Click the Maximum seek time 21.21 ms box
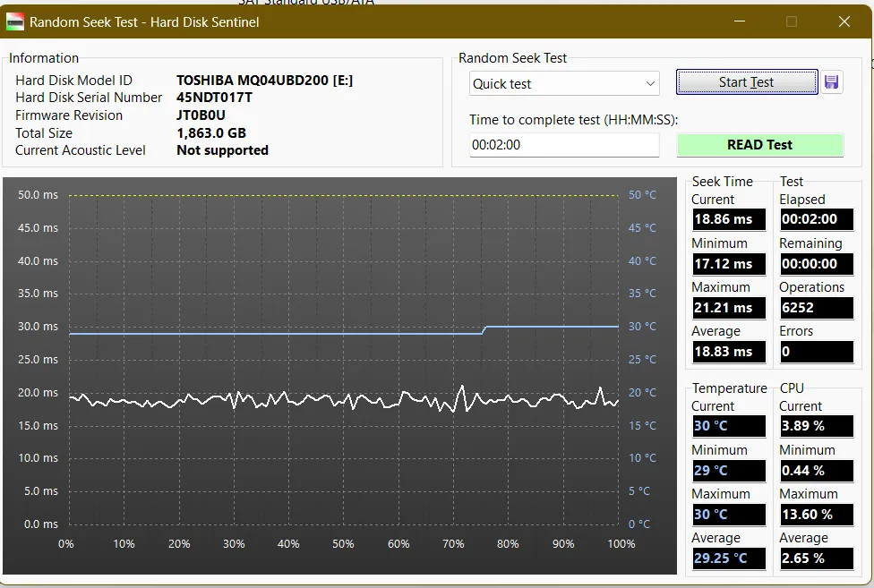This screenshot has width=874, height=588. click(728, 308)
